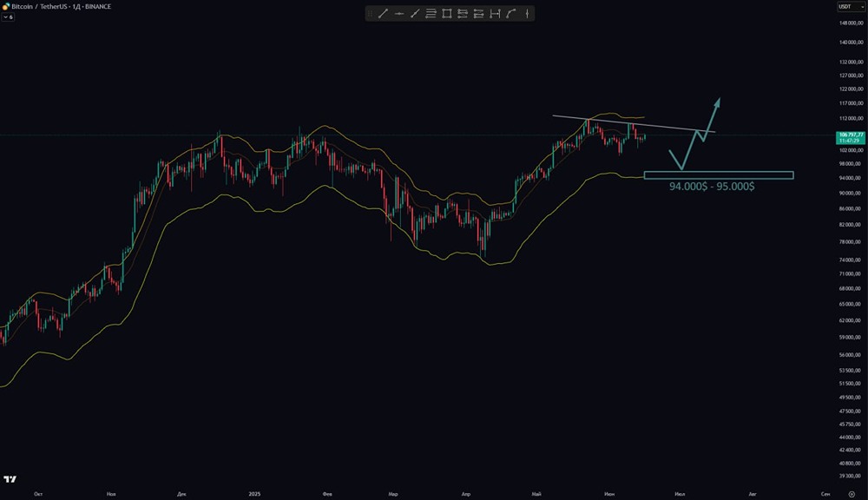
Task: Click the Дек label on time axis
Action: click(181, 494)
